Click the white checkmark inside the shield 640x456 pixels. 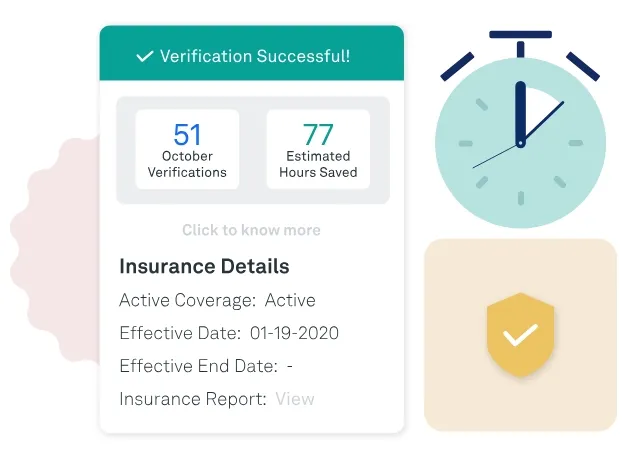pyautogui.click(x=520, y=335)
